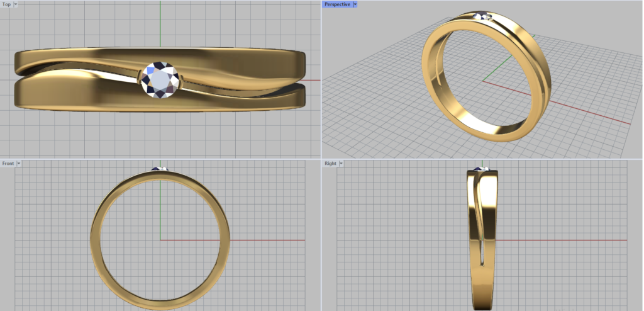
Task: Expand the Perspective viewport menu arrow
Action: 355,4
